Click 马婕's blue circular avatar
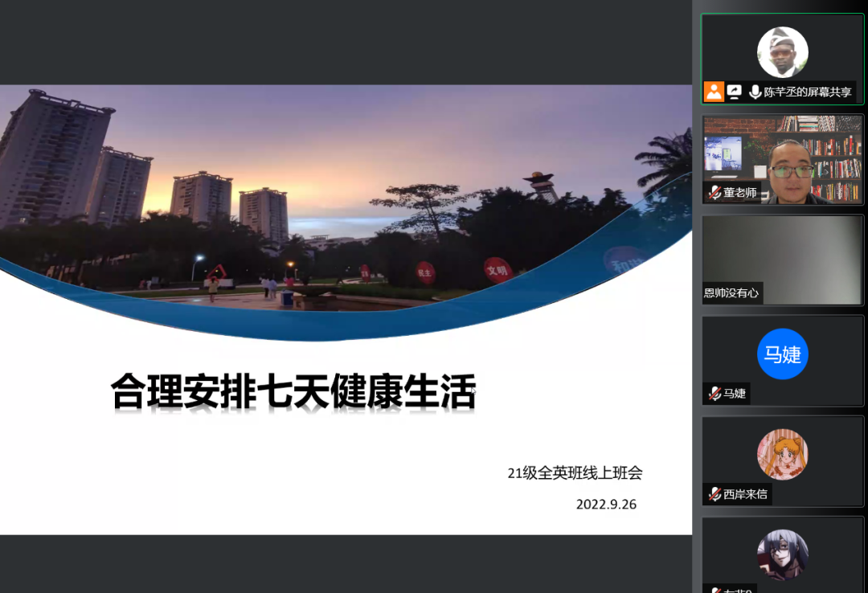This screenshot has height=593, width=868. pos(782,354)
